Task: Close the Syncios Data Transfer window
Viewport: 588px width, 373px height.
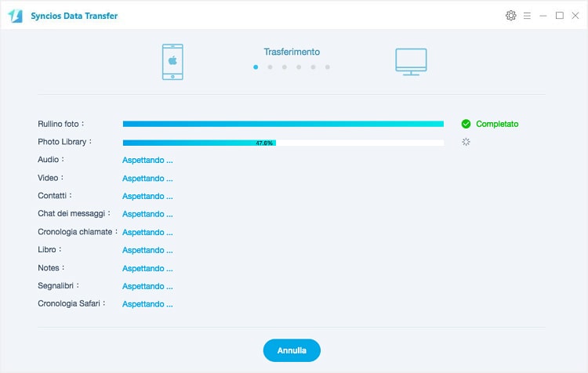Action: pos(575,16)
